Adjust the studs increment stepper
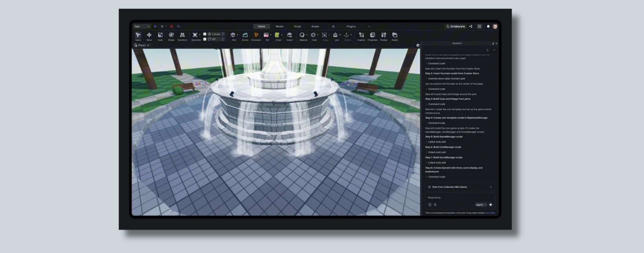This screenshot has height=253, width=644. (x=223, y=34)
